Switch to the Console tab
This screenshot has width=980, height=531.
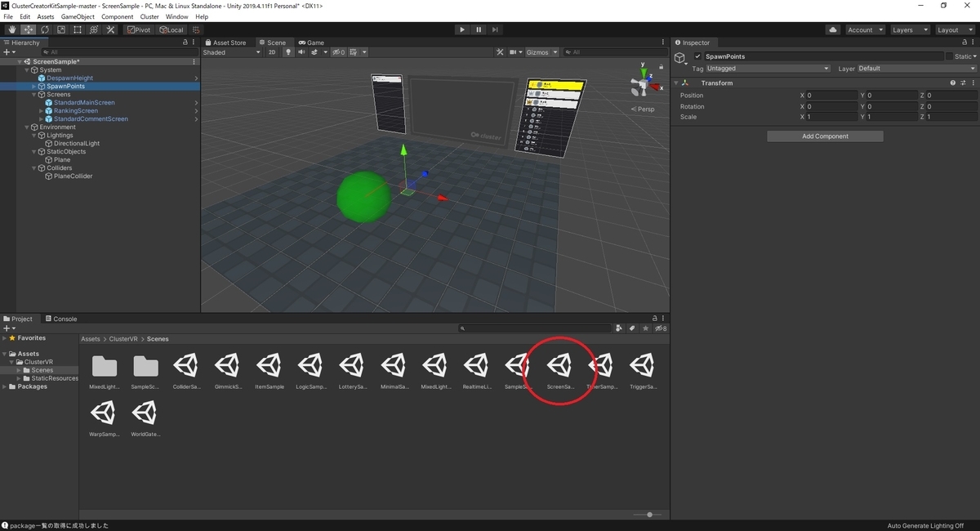tap(61, 319)
